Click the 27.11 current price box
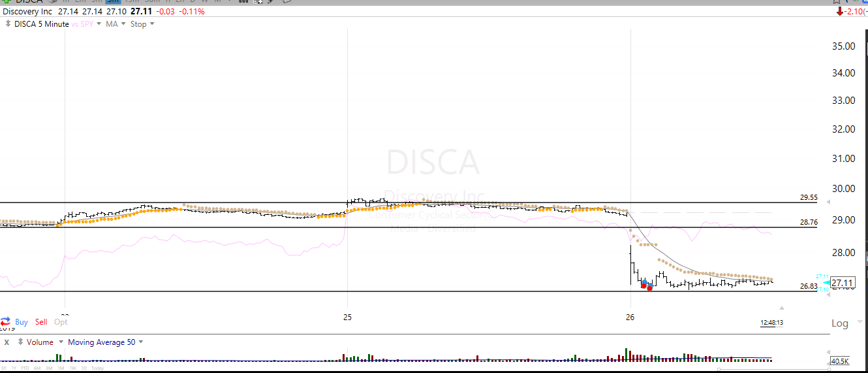Screen dimensions: 868x373 tap(843, 283)
